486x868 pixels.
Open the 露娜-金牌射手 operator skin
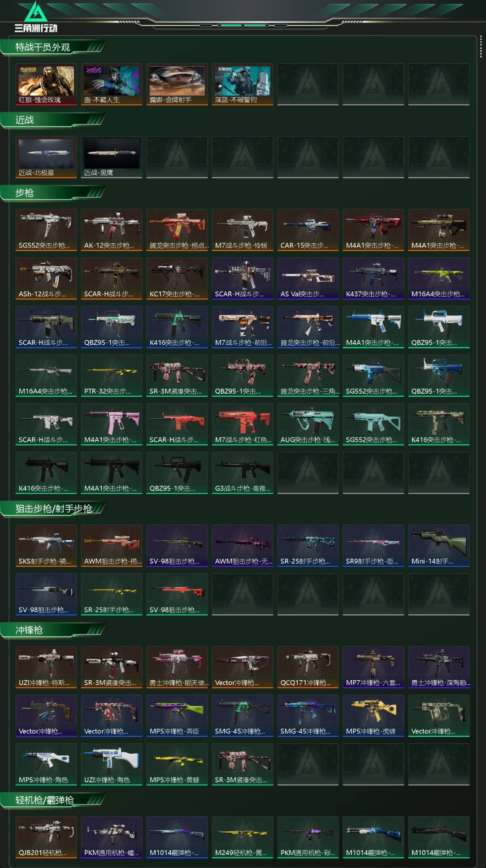pyautogui.click(x=177, y=84)
